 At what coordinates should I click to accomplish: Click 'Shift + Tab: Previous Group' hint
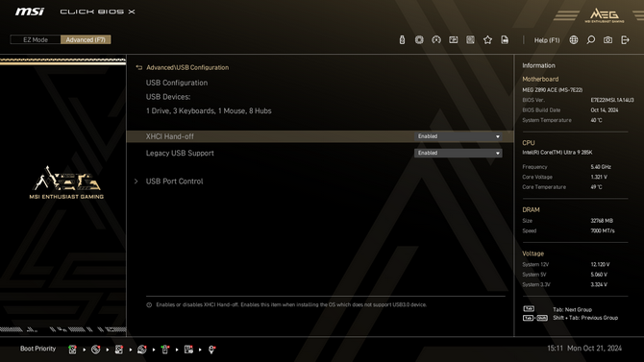point(585,318)
